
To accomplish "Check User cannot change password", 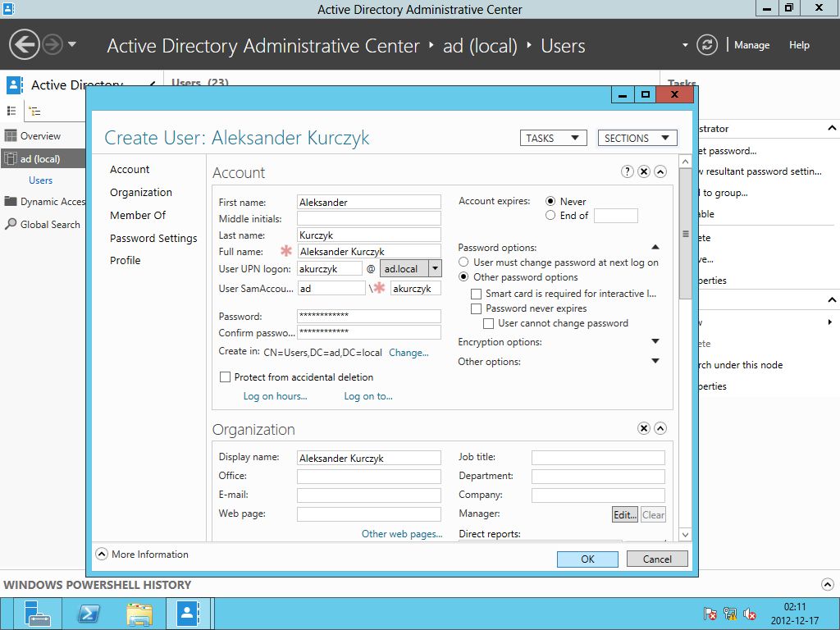I will 488,323.
